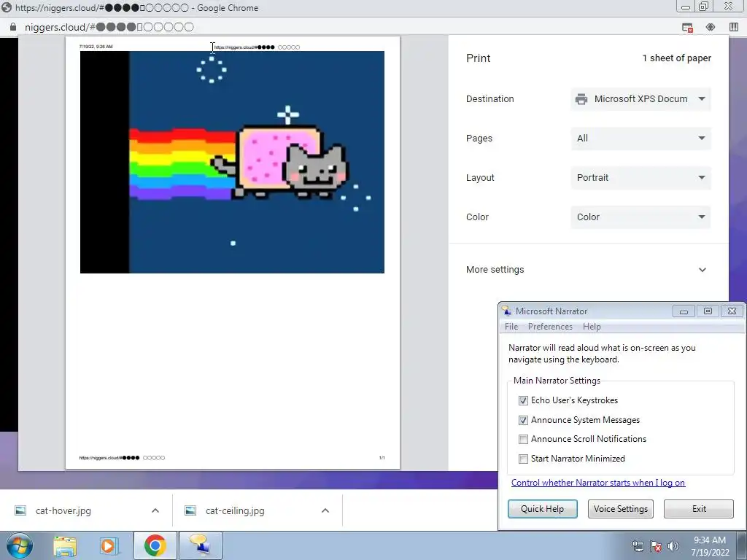
Task: Switch to Microsoft Narrator taskbar button
Action: [200, 545]
